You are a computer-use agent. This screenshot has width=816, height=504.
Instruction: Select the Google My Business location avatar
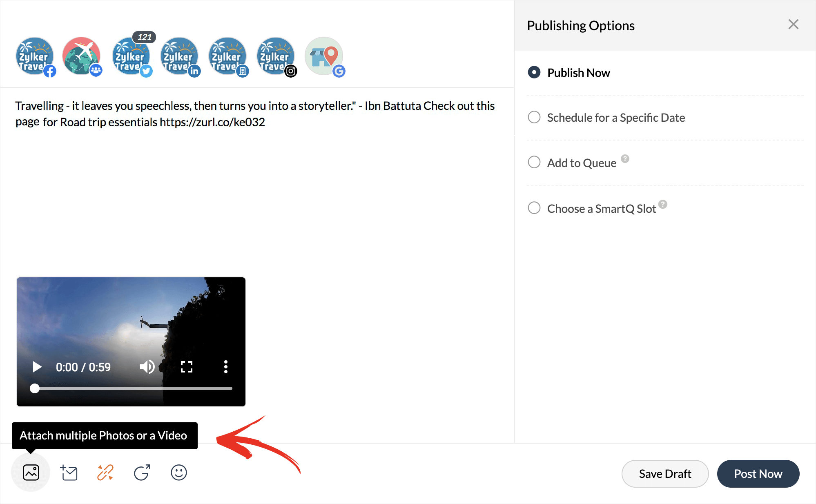[323, 56]
